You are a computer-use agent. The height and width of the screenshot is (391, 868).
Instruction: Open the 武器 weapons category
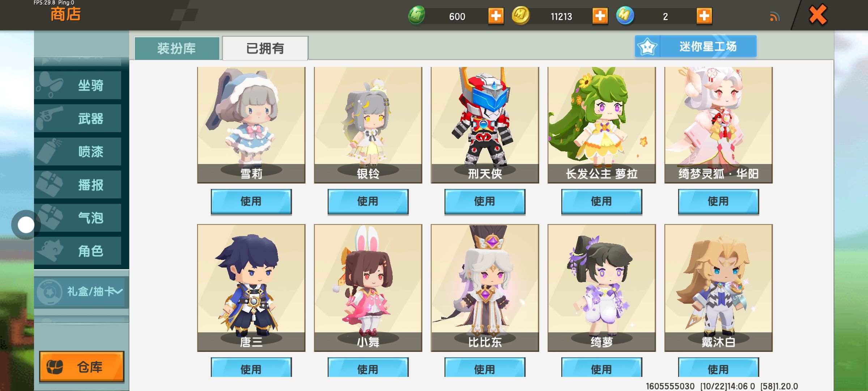click(78, 118)
